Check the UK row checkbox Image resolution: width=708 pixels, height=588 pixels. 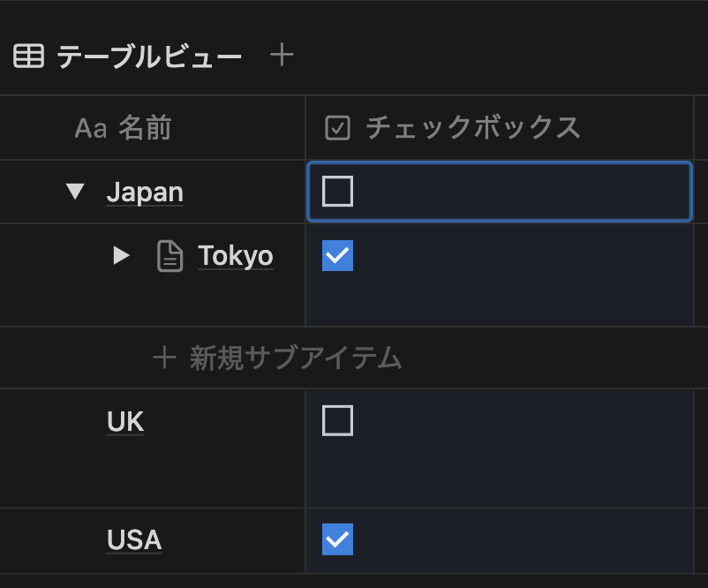(337, 421)
